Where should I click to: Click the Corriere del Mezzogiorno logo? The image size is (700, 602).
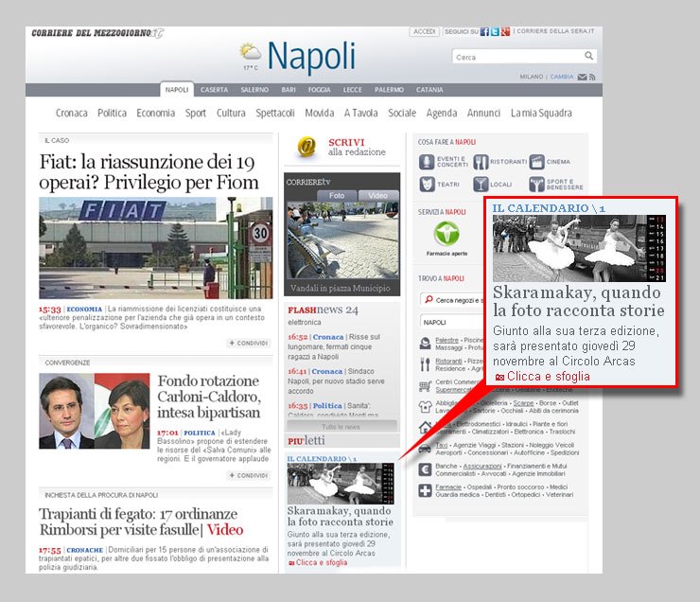pyautogui.click(x=97, y=33)
